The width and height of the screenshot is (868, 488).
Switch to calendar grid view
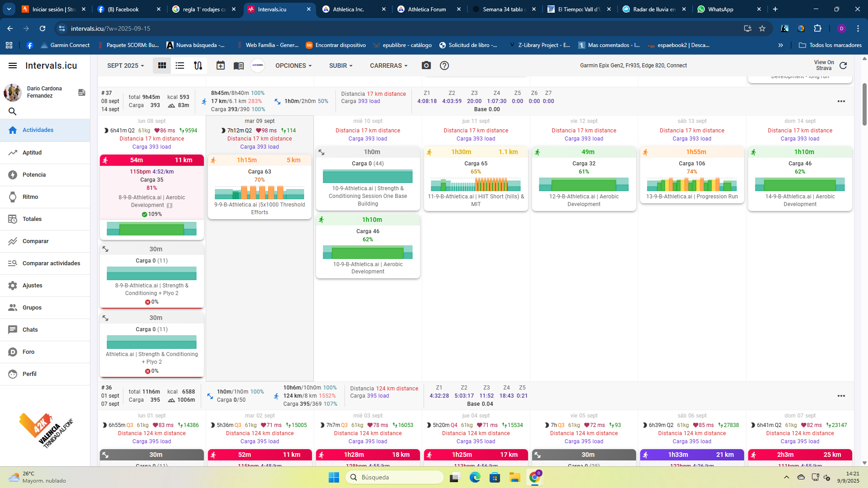[x=162, y=66]
